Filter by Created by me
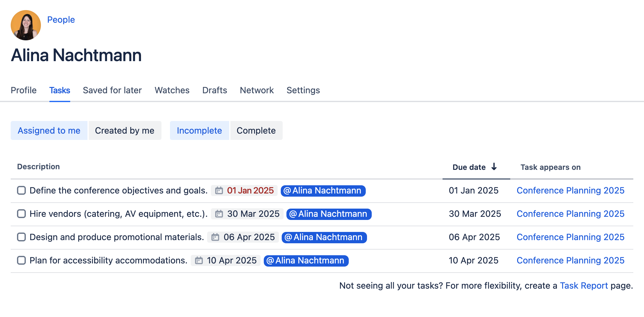The width and height of the screenshot is (644, 317). point(125,130)
